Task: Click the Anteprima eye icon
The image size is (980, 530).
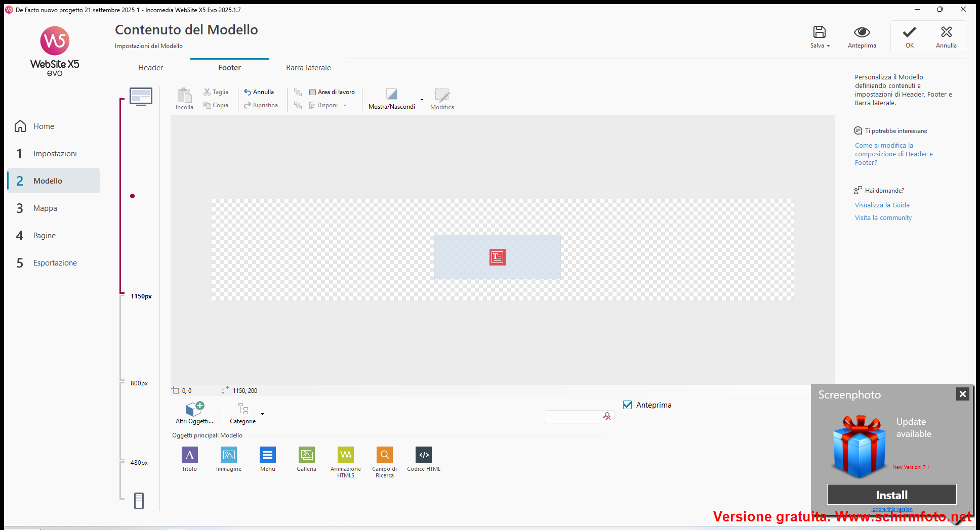Action: pos(862,32)
